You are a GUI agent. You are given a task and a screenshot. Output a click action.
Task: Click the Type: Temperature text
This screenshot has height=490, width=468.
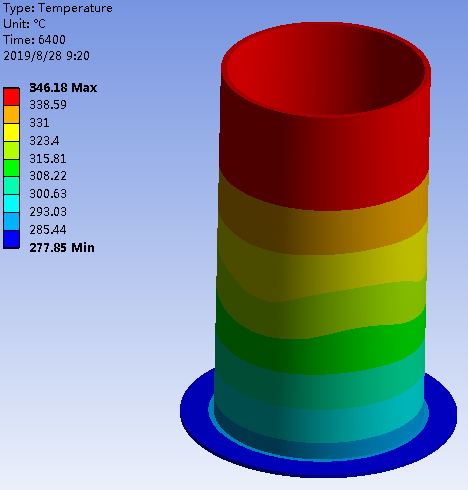pos(58,8)
